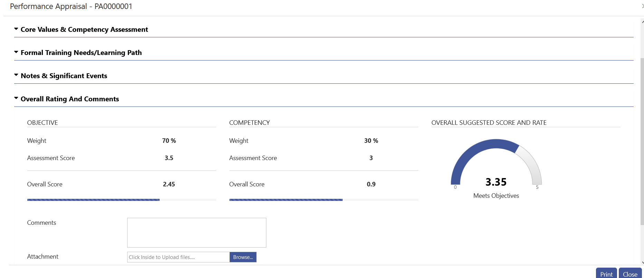Image resolution: width=644 pixels, height=278 pixels.
Task: Click the scrollbar down arrow
Action: pyautogui.click(x=642, y=262)
